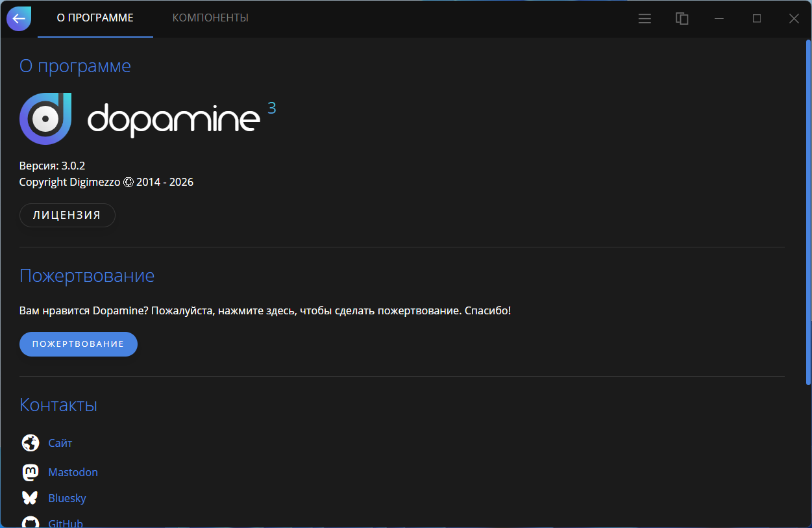
Task: Open the hamburger menu icon
Action: click(x=645, y=19)
